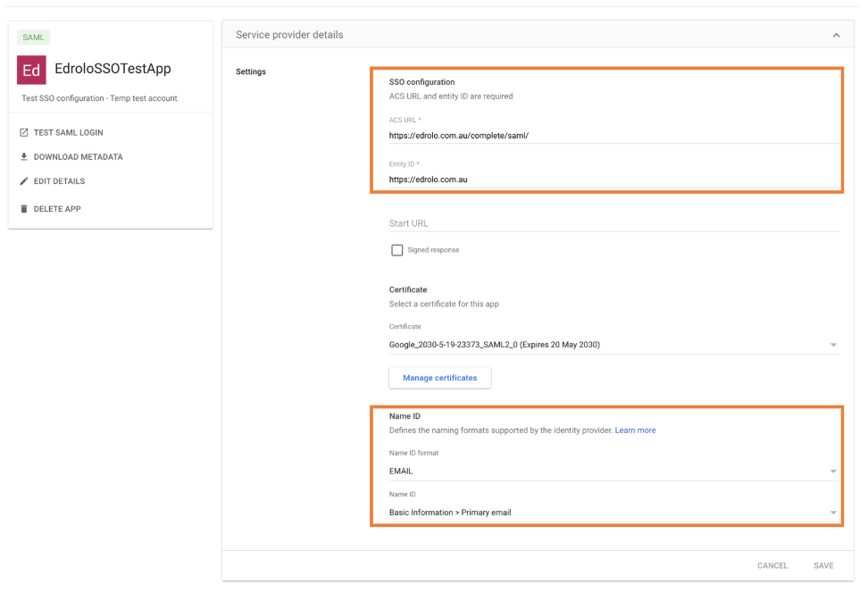Select TEST SAML LOGIN menu item
This screenshot has width=868, height=593.
69,132
